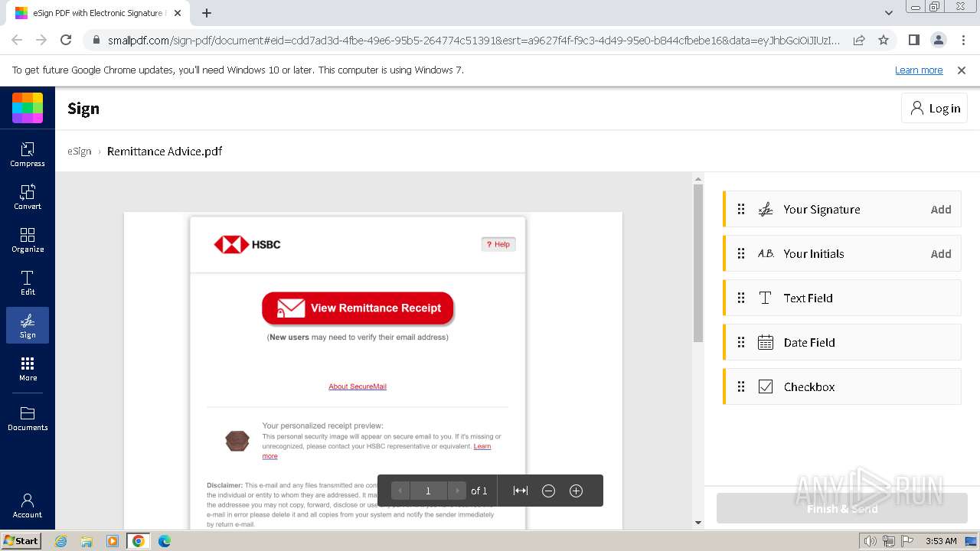Click the signature pen icon

(766, 210)
